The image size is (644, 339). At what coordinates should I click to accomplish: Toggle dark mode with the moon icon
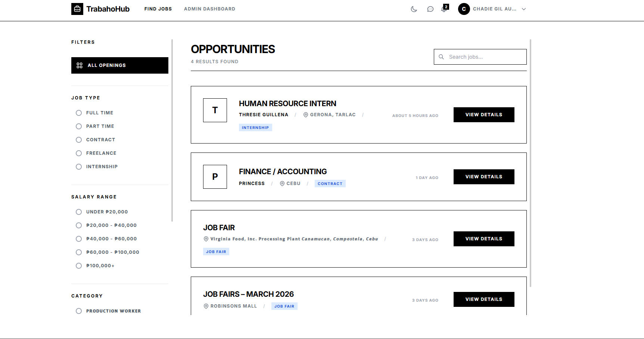(x=414, y=9)
